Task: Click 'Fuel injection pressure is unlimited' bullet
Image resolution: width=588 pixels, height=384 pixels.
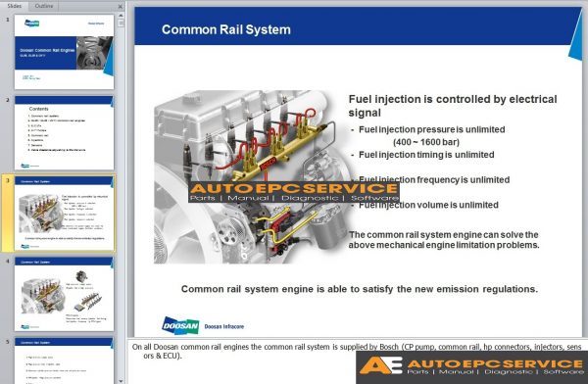Action: pos(431,129)
